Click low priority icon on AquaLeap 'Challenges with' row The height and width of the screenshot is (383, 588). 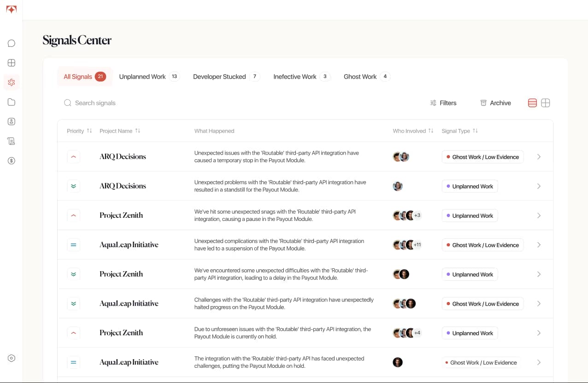point(73,304)
